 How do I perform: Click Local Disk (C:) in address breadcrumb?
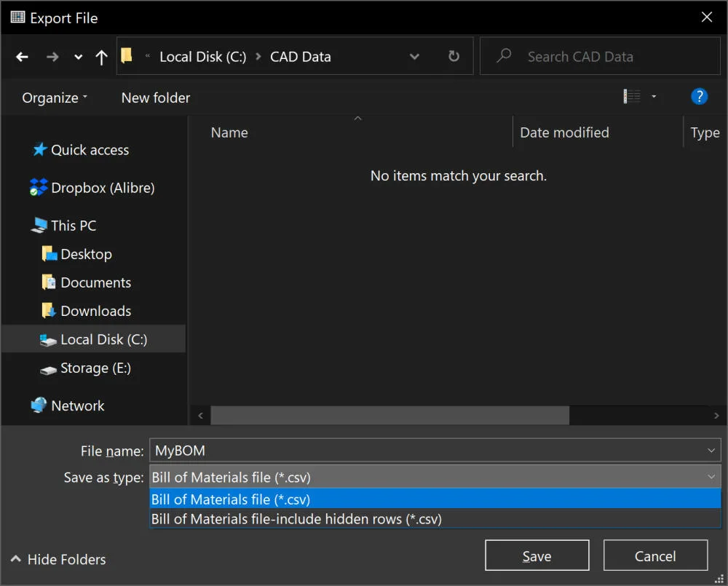click(203, 57)
